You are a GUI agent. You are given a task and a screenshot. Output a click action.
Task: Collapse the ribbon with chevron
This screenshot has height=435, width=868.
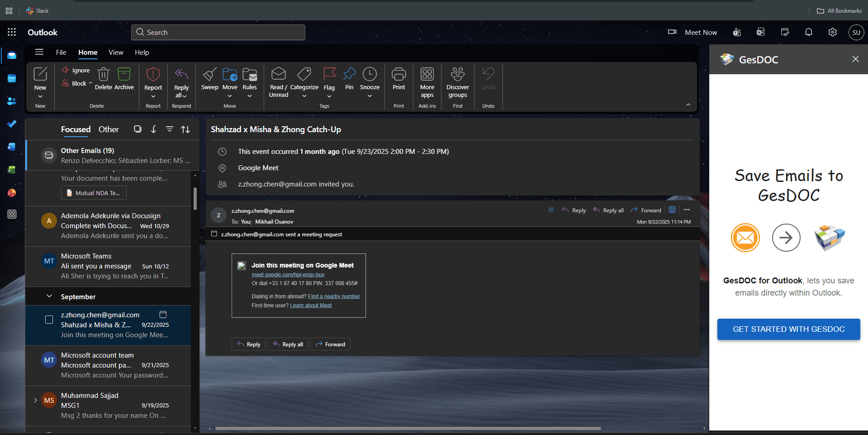point(688,105)
